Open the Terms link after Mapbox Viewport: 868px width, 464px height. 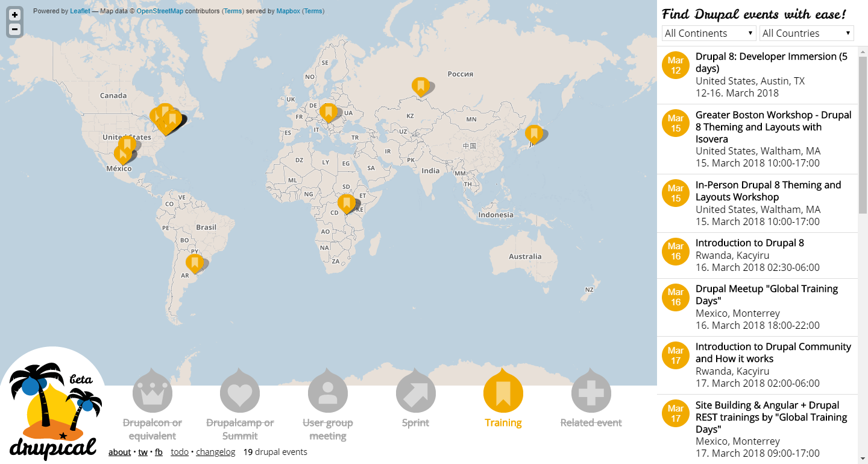[x=313, y=11]
